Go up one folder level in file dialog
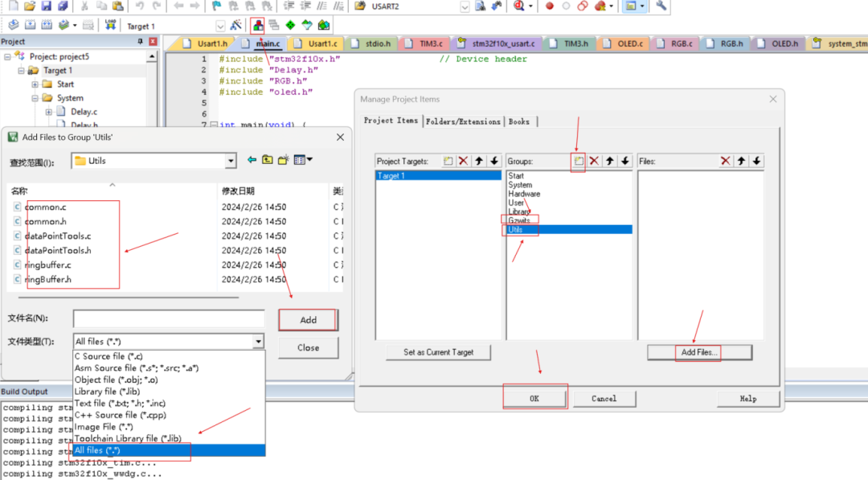Image resolution: width=868 pixels, height=480 pixels. (268, 160)
